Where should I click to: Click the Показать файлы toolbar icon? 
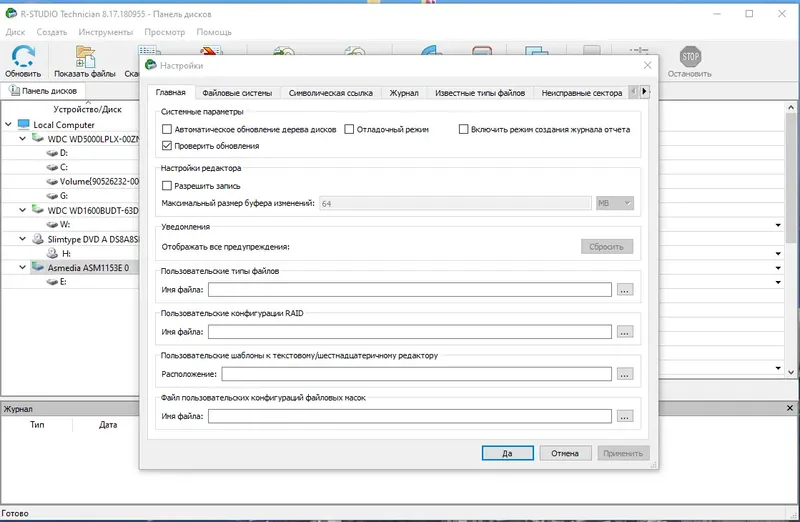coord(85,56)
